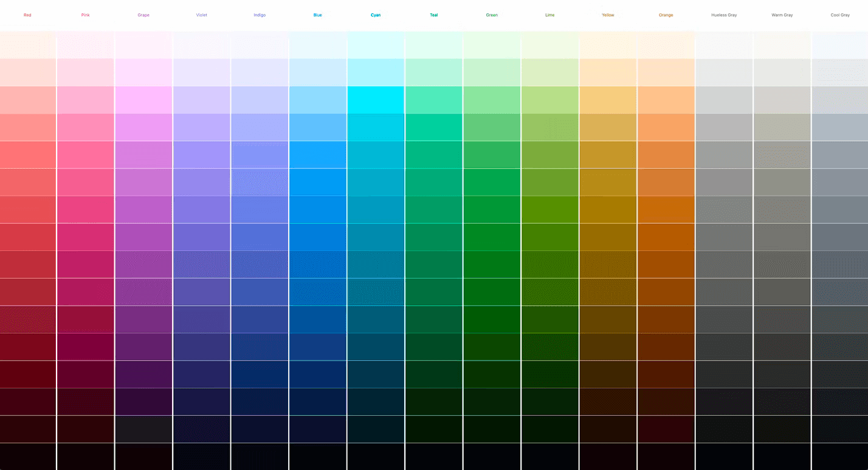This screenshot has width=868, height=470.
Task: Choose the lightest Indigo column swatch
Action: (x=260, y=45)
